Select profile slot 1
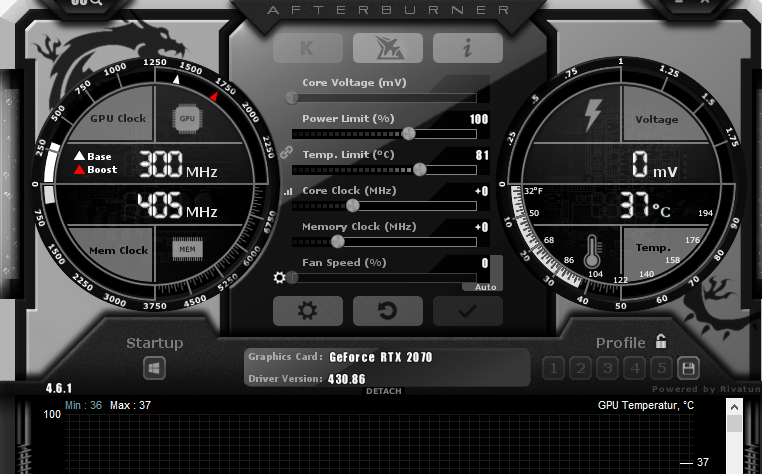This screenshot has width=762, height=474. [554, 369]
